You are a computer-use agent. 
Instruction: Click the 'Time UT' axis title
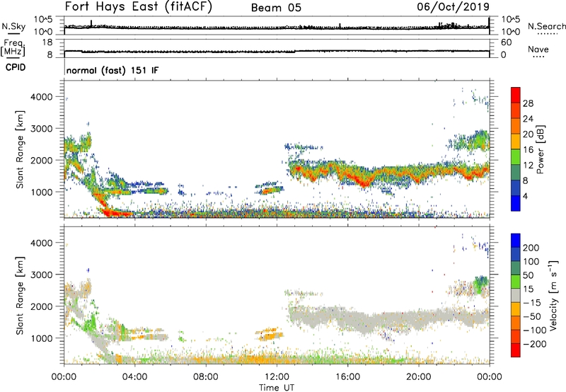[x=277, y=388]
